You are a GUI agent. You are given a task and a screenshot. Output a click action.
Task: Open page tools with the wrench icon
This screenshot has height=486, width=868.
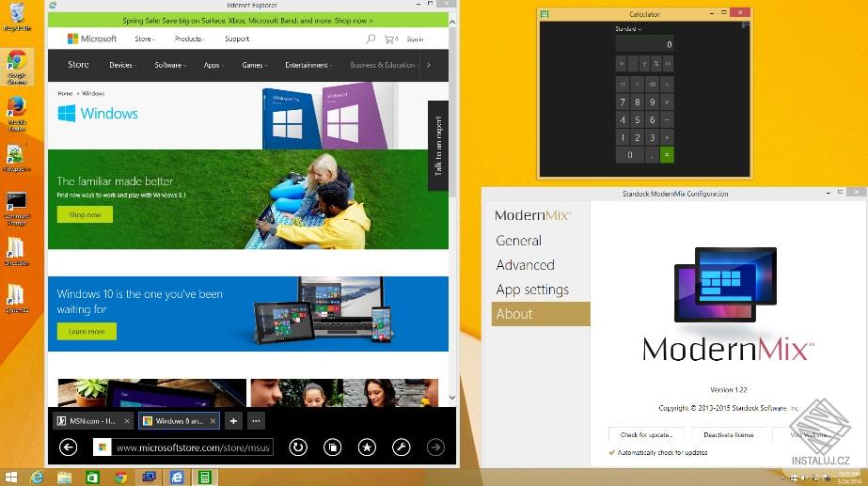click(x=401, y=447)
